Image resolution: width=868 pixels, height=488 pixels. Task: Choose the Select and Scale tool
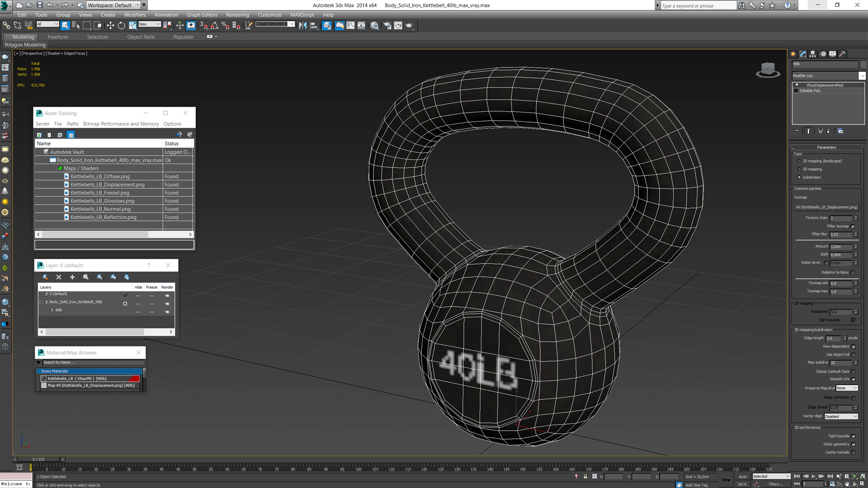point(132,25)
